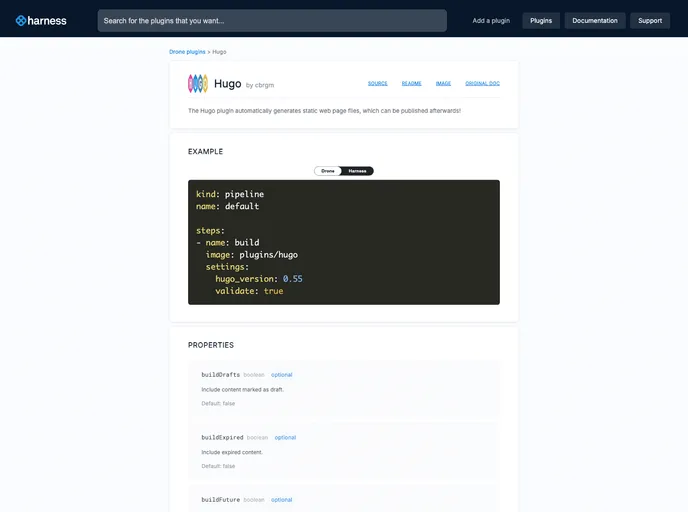Click the Hugo plugin logo icon
This screenshot has width=688, height=512.
click(198, 83)
